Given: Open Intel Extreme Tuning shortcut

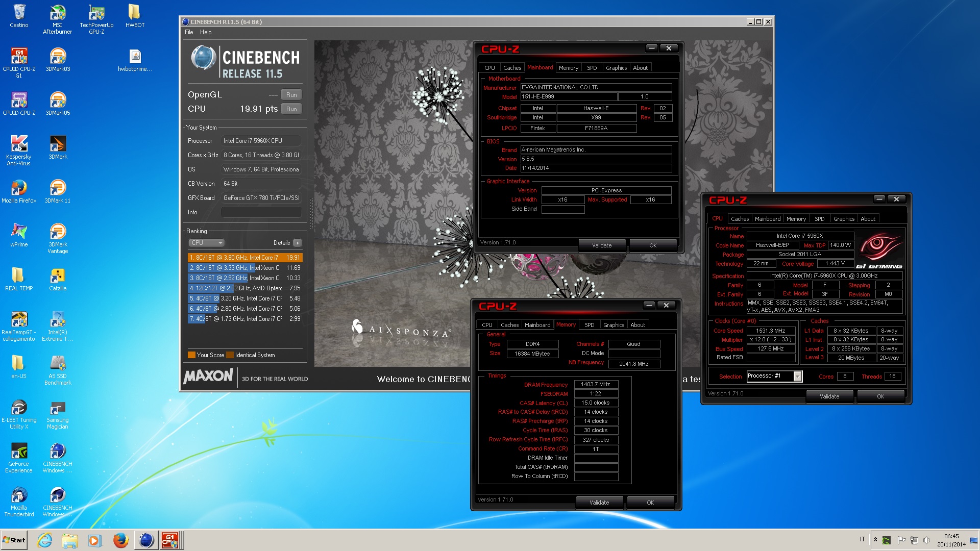Looking at the screenshot, I should (x=58, y=327).
